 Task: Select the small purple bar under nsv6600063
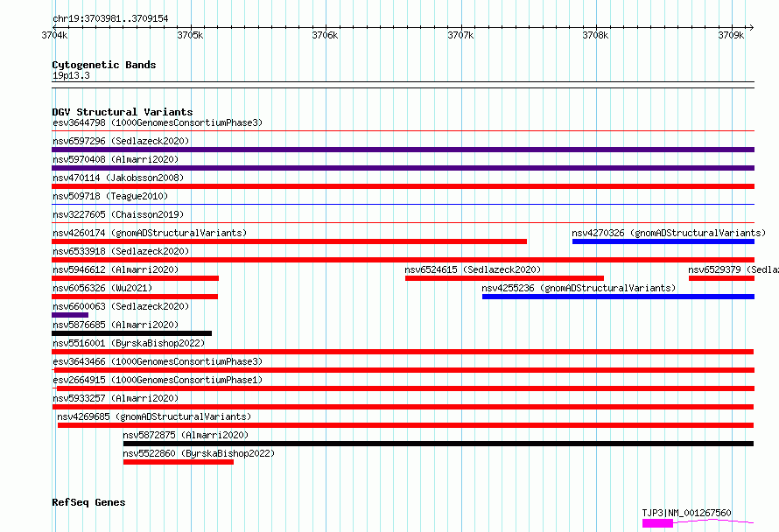click(x=70, y=315)
